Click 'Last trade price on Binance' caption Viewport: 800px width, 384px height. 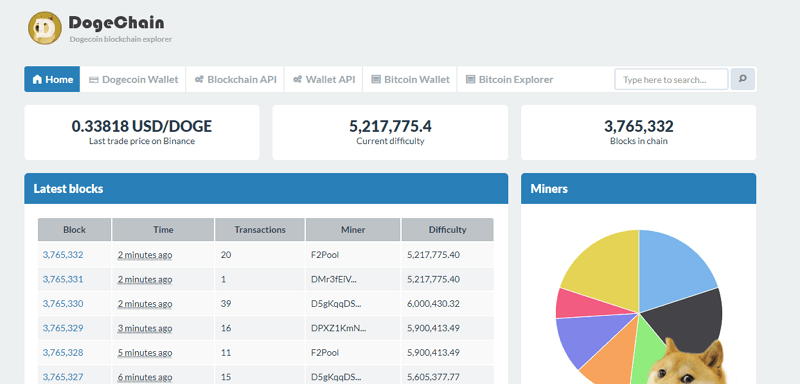[142, 141]
